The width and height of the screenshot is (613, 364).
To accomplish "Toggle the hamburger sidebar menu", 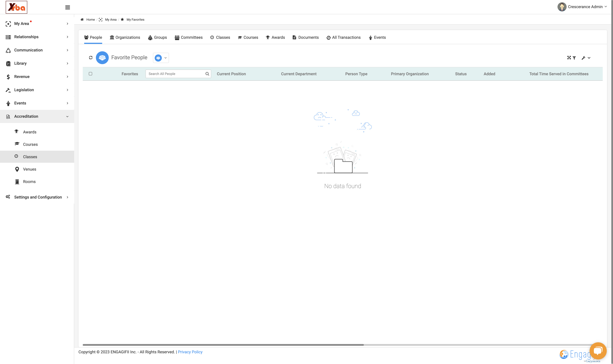I will click(67, 7).
